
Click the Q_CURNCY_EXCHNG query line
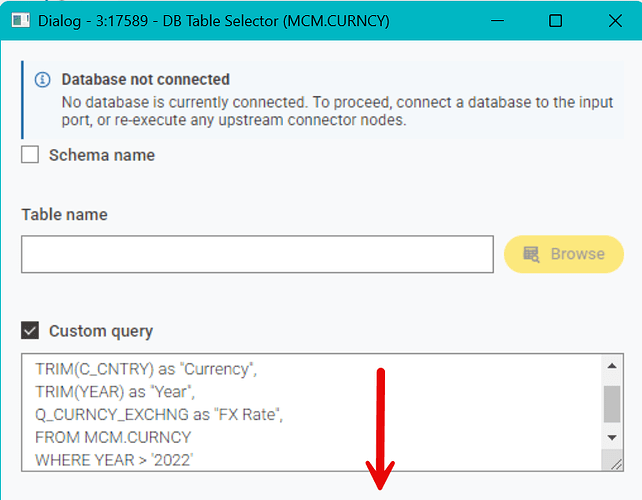(x=160, y=415)
